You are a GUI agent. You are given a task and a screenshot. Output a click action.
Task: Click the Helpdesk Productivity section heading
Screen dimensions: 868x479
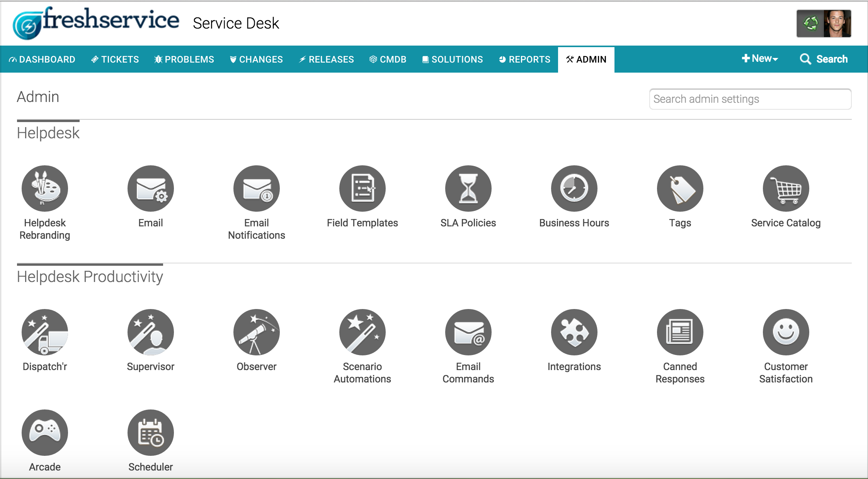90,277
